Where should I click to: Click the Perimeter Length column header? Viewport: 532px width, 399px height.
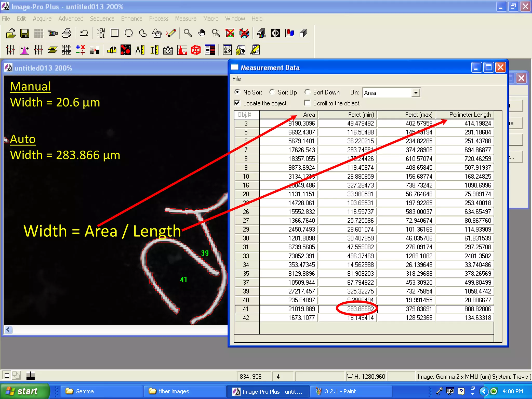point(465,115)
